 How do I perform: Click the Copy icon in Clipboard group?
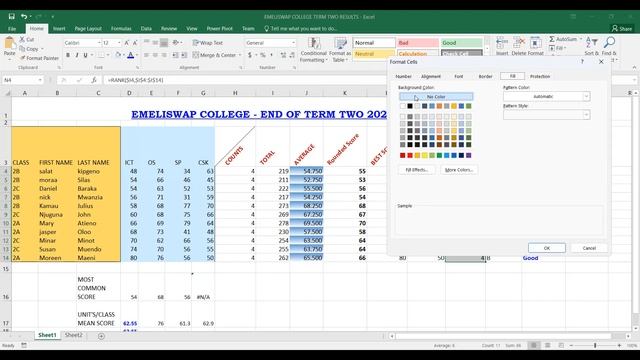[22, 49]
